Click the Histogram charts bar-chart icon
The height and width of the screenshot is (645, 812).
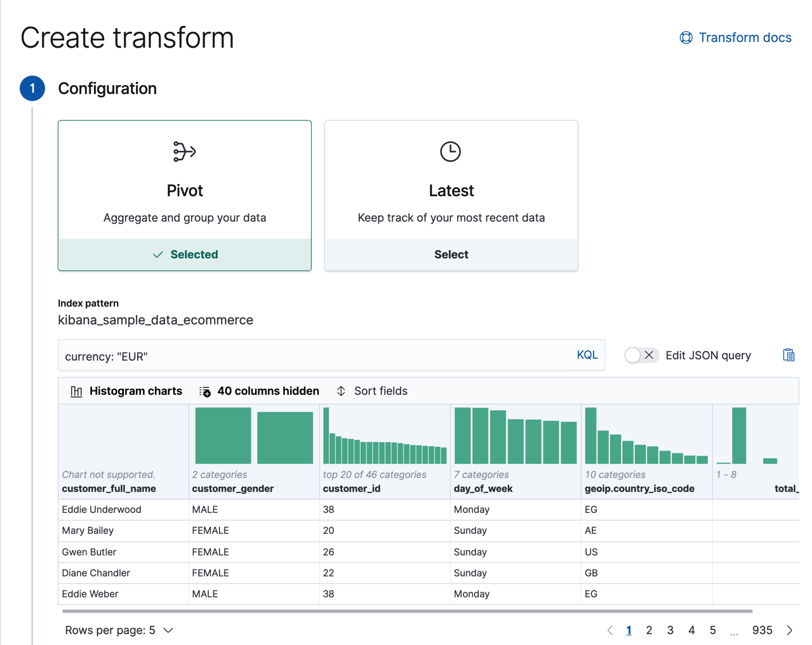click(76, 391)
